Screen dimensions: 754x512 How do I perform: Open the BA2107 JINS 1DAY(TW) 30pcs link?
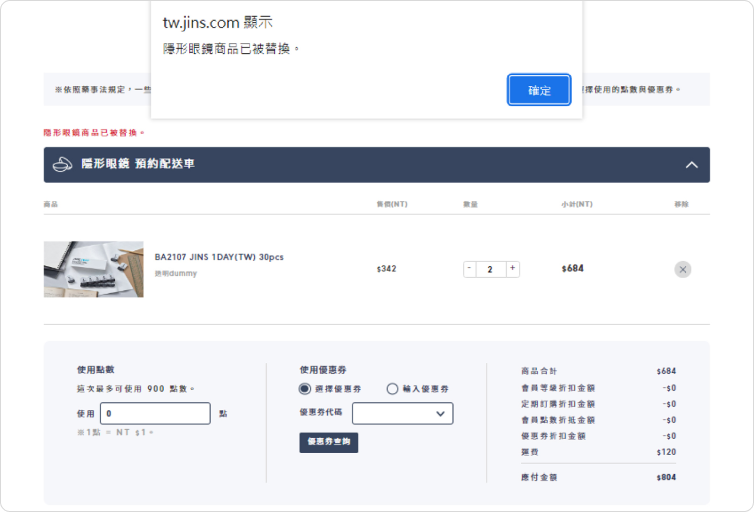[x=219, y=257]
